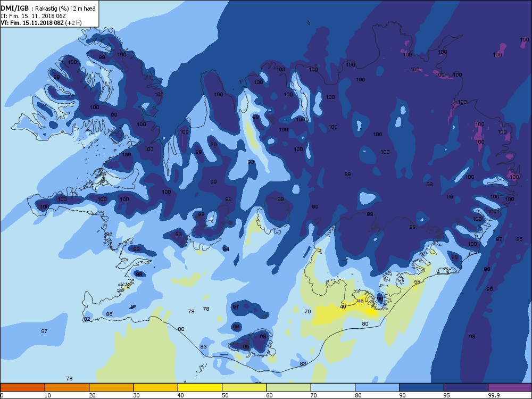The width and height of the screenshot is (532, 399).
Task: Click the dark orange 0–10 legend swatch
Action: [x=22, y=387]
